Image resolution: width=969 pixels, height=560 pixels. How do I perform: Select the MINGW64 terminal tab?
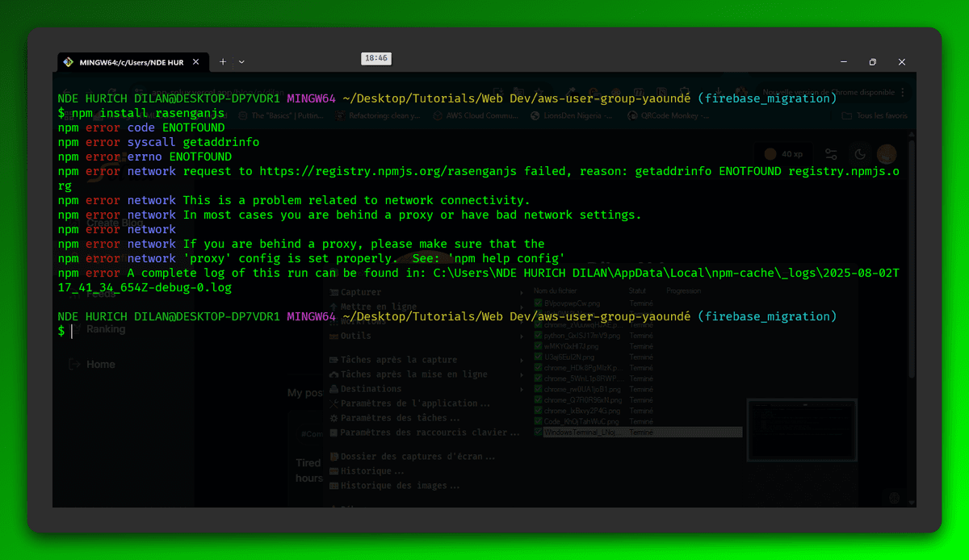click(x=132, y=62)
